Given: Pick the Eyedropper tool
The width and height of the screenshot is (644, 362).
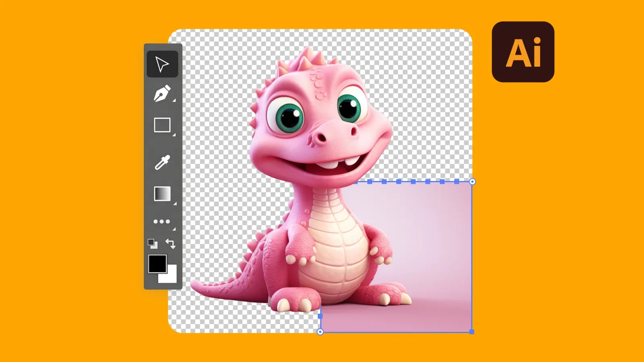Looking at the screenshot, I should pyautogui.click(x=163, y=162).
